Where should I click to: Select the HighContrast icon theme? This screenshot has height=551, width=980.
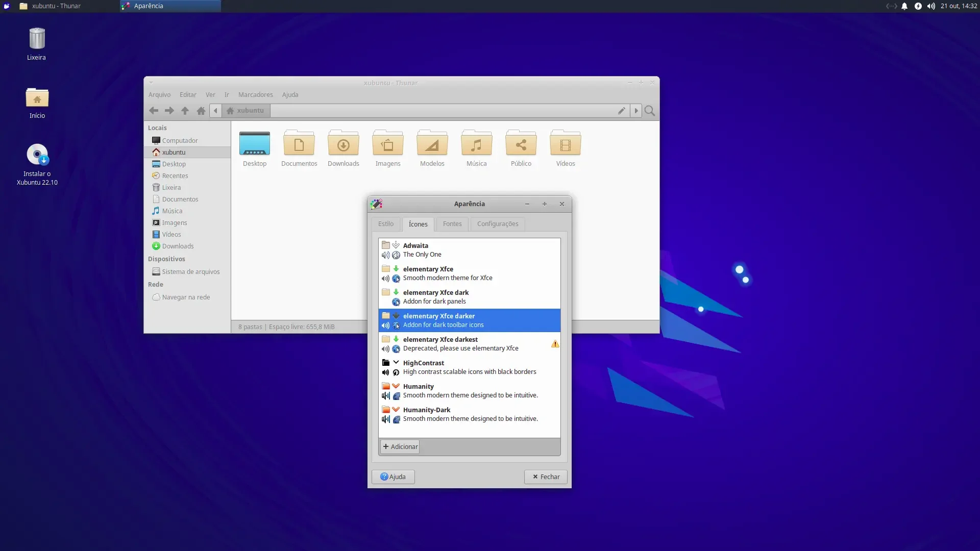point(470,367)
